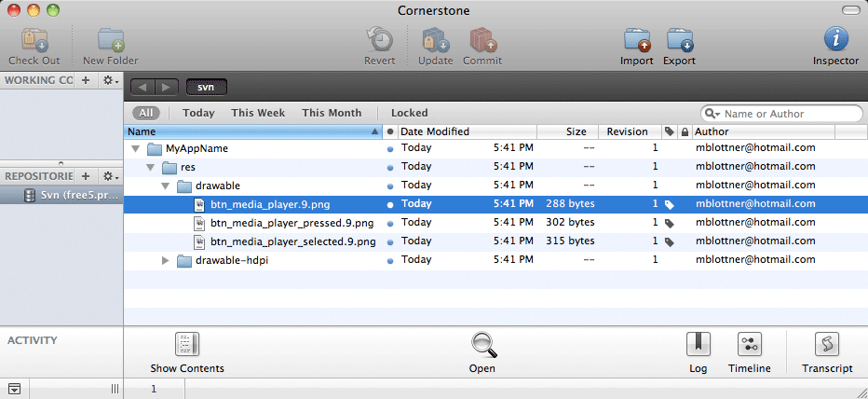Image resolution: width=868 pixels, height=399 pixels.
Task: Toggle the activity drawer button at bottom left
Action: point(14,389)
